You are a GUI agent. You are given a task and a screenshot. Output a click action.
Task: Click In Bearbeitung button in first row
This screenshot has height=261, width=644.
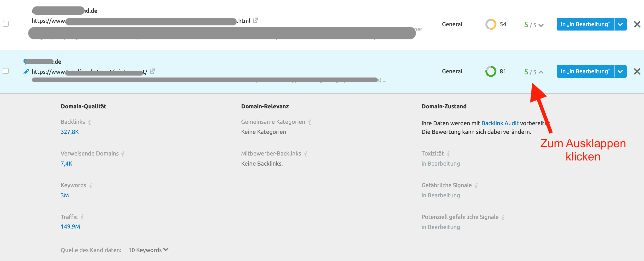point(585,24)
